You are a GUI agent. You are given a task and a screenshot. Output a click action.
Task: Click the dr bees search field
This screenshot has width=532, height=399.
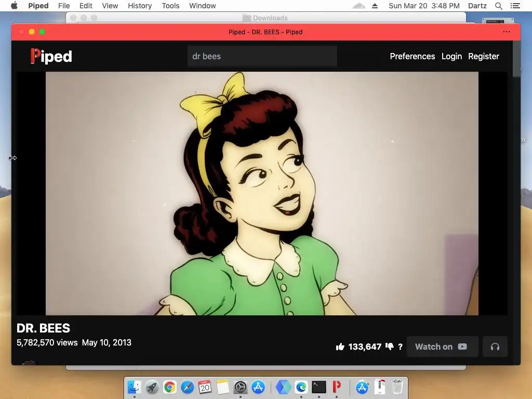click(x=262, y=56)
